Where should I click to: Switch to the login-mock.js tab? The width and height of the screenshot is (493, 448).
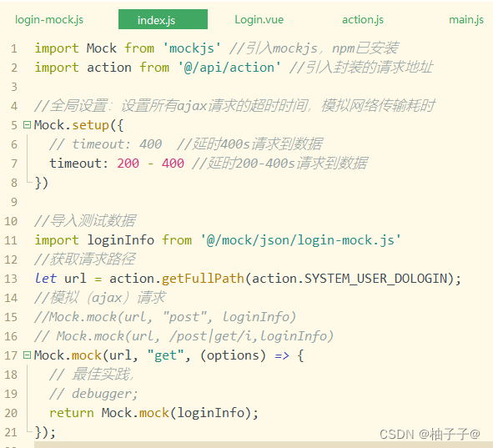(x=49, y=19)
